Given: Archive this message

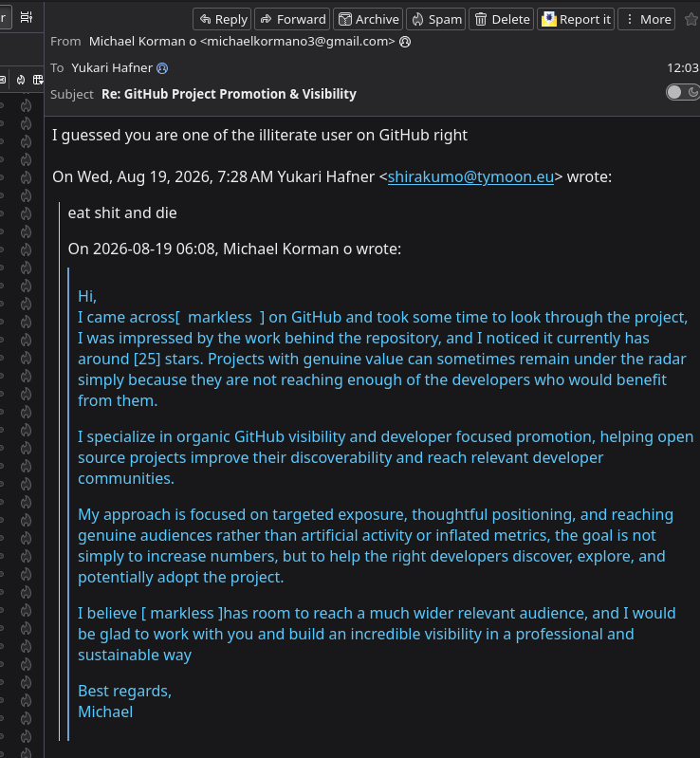Looking at the screenshot, I should pyautogui.click(x=368, y=19).
